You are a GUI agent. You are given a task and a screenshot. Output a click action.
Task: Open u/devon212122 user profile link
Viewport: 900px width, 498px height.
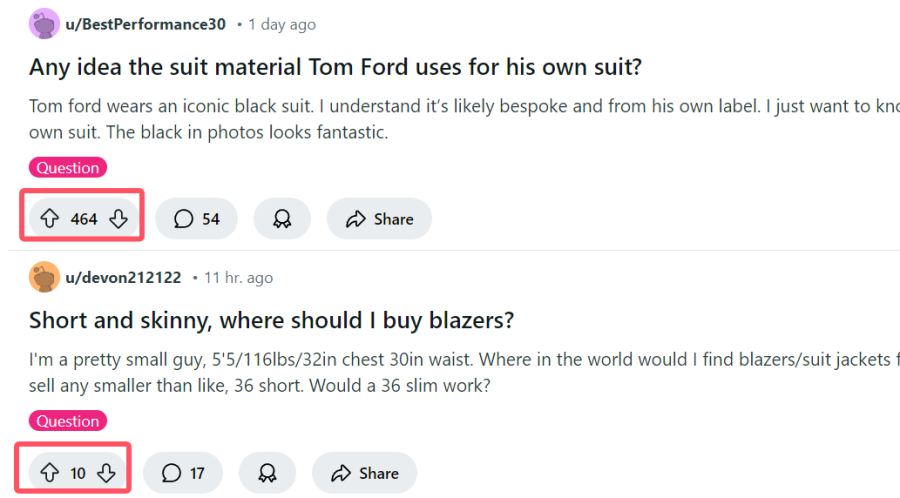click(123, 277)
